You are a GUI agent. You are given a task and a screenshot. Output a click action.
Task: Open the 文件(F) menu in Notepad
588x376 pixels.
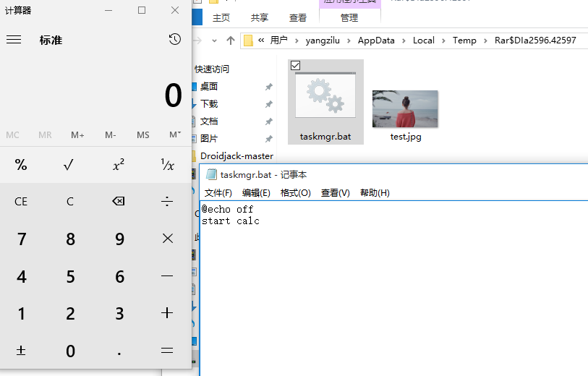(218, 192)
